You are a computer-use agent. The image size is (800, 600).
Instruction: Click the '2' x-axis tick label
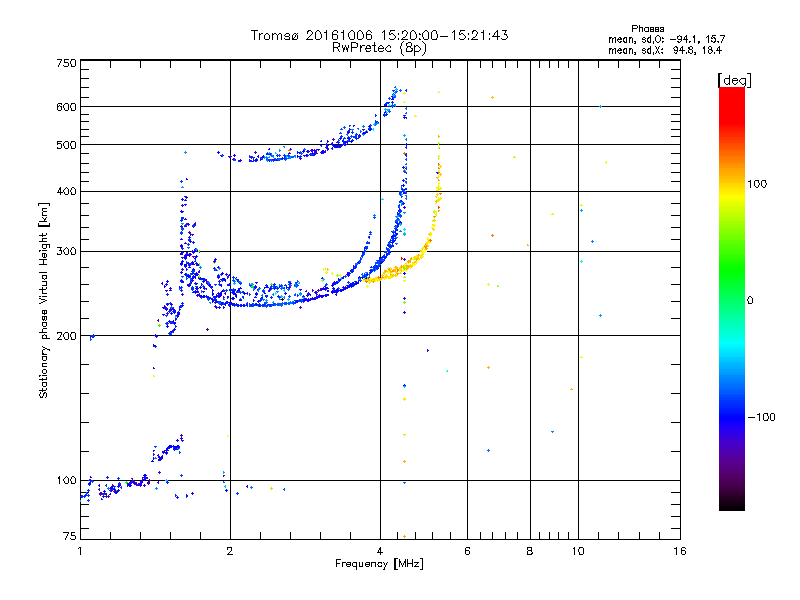pos(230,551)
